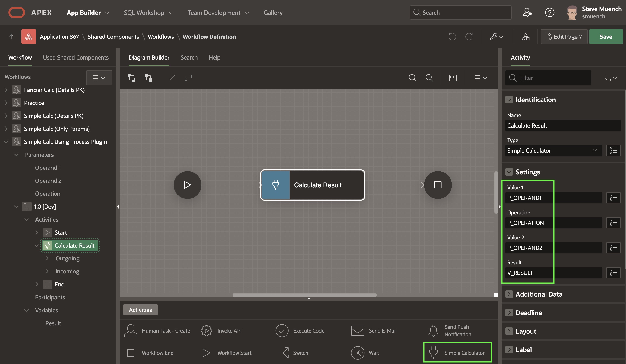Screen dimensions: 626x364
Task: Expand the Outgoing tree node
Action: 47,258
